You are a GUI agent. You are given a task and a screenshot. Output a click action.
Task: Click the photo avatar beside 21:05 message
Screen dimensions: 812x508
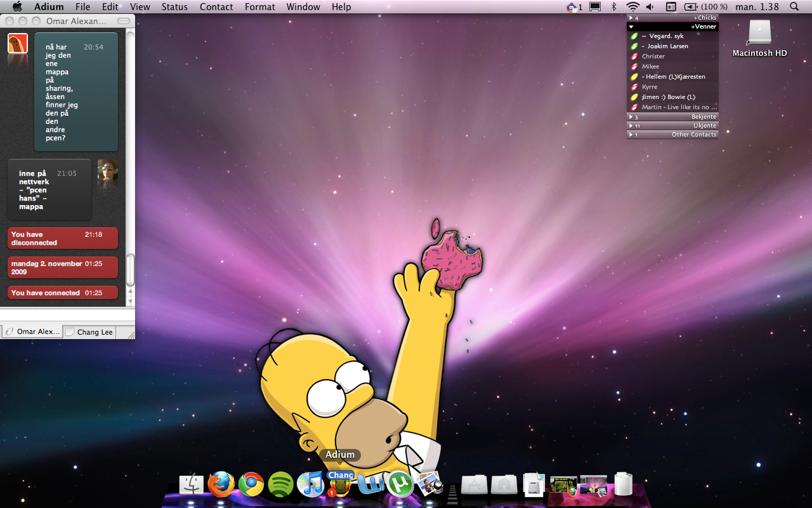[x=108, y=170]
